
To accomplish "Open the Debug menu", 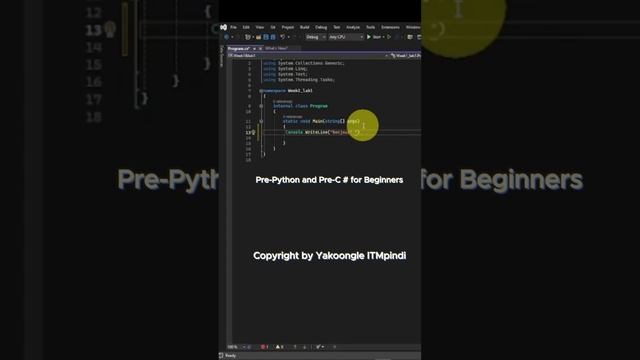I will click(x=321, y=27).
